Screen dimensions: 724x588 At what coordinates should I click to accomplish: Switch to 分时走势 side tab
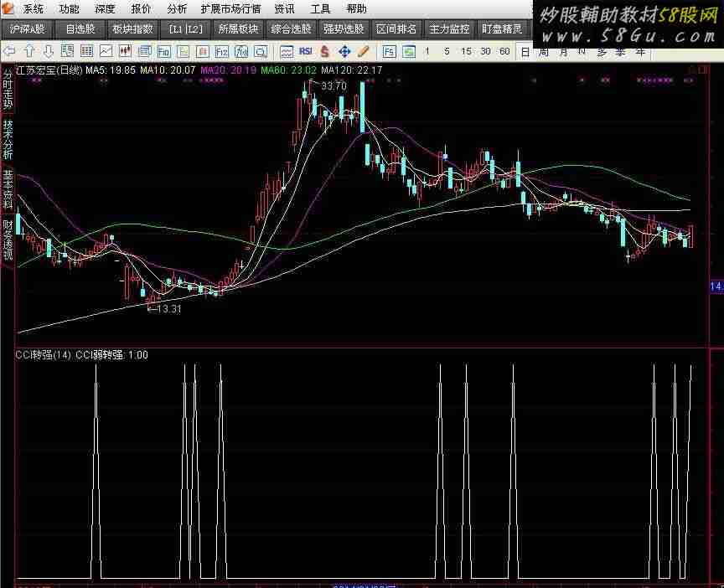(x=8, y=89)
